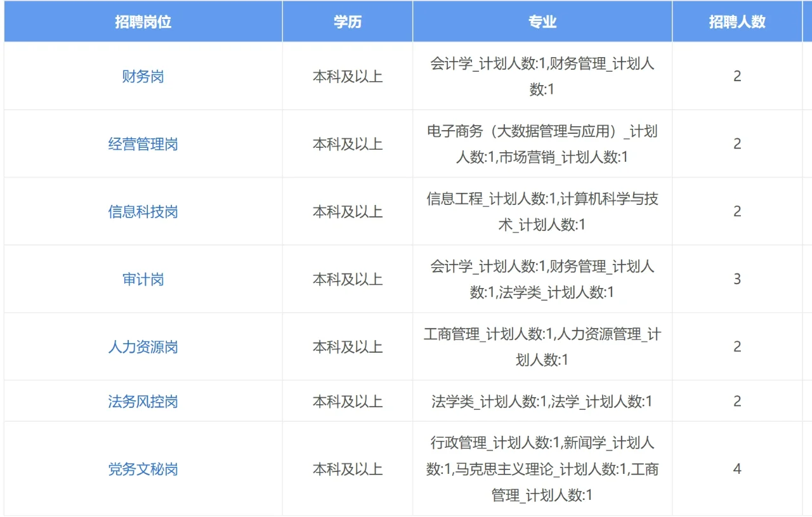812x517 pixels.
Task: Open the 法务风控岗 position link
Action: 143,402
